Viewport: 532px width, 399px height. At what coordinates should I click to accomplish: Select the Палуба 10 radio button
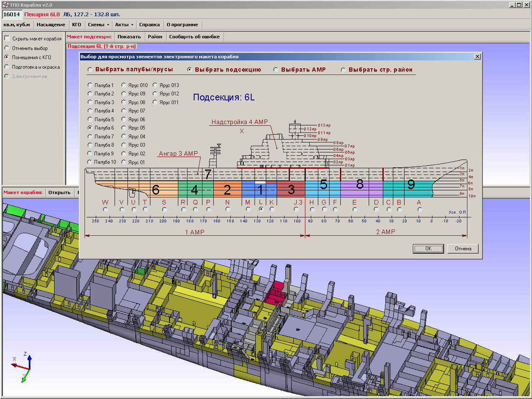tap(90, 162)
